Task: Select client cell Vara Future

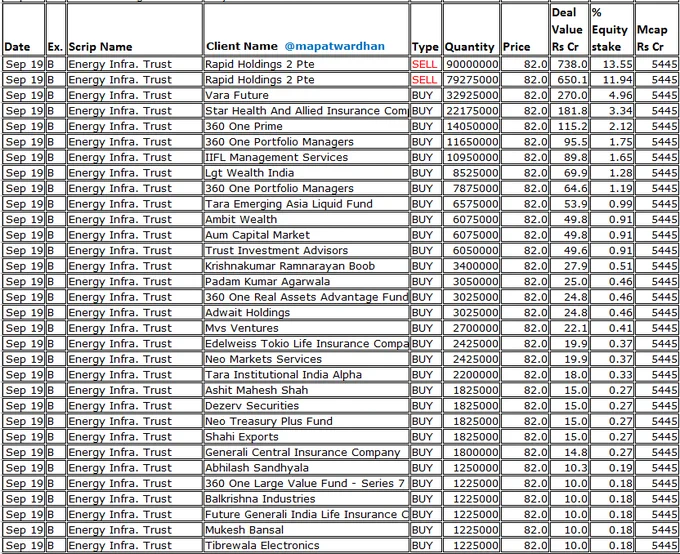Action: pyautogui.click(x=306, y=95)
